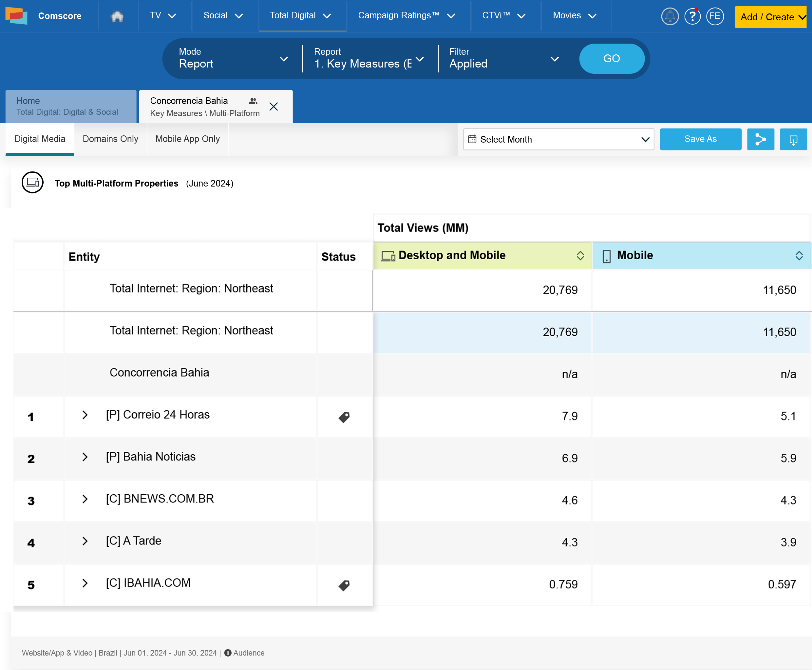Click the share report icon button
The width and height of the screenshot is (812, 670).
760,139
